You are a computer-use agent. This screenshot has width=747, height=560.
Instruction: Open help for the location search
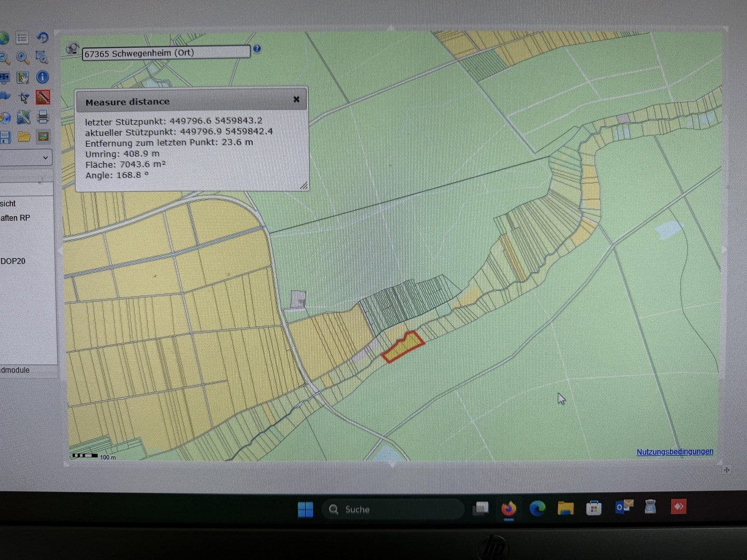click(257, 49)
